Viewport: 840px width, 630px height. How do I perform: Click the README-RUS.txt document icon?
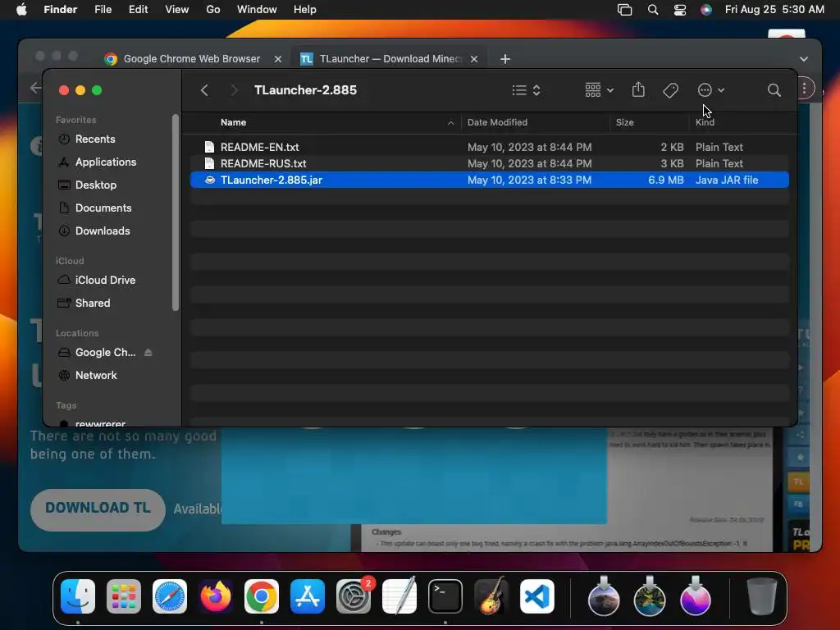209,163
